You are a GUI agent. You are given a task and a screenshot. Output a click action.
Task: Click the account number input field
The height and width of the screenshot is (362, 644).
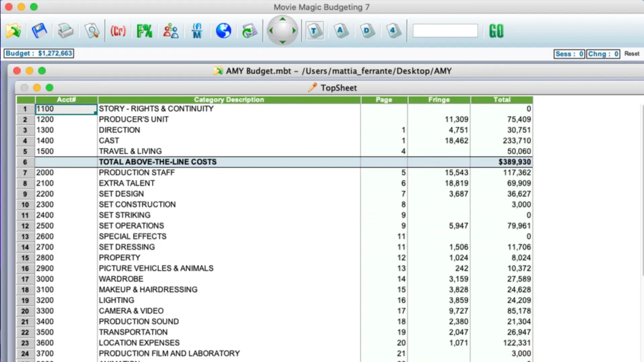pos(445,31)
